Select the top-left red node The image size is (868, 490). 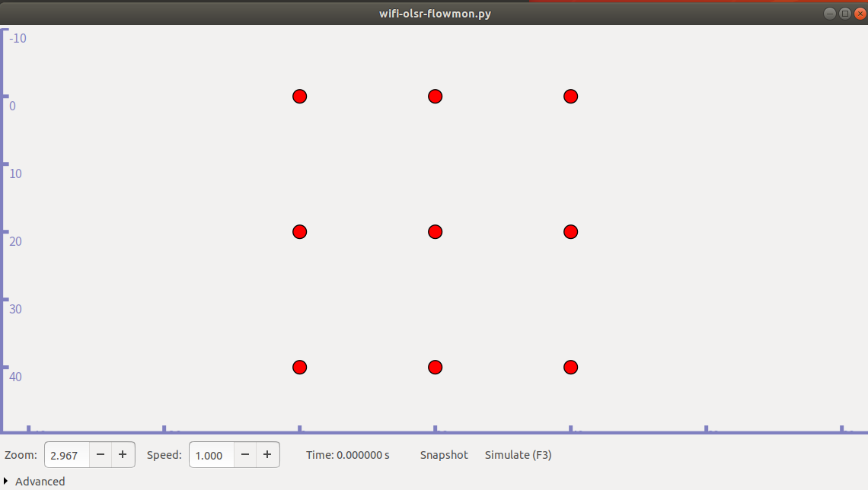coord(299,96)
